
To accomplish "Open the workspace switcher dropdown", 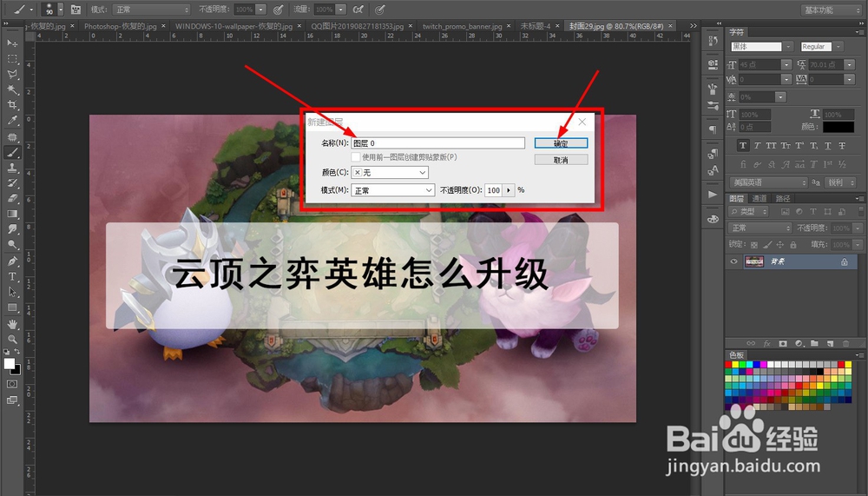I will click(x=831, y=10).
